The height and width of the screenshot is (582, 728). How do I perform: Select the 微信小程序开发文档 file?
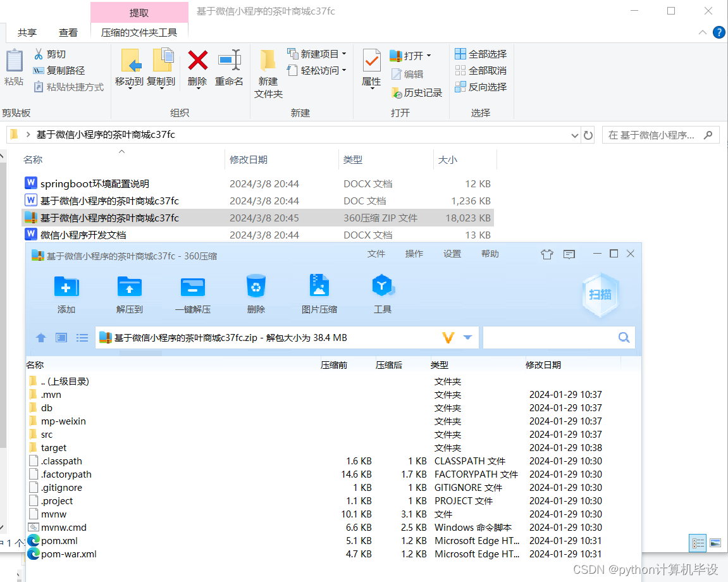(257, 235)
